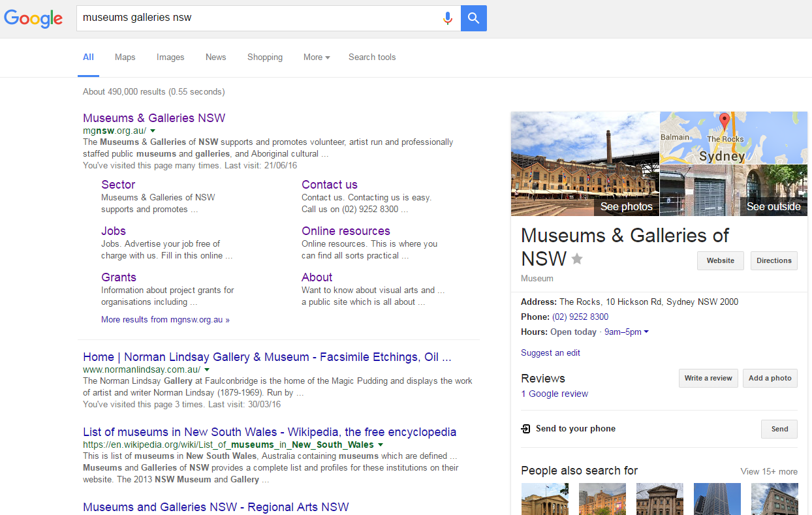Click the address The Rocks, 10 Hickson Rd
This screenshot has width=812, height=515.
pos(649,302)
